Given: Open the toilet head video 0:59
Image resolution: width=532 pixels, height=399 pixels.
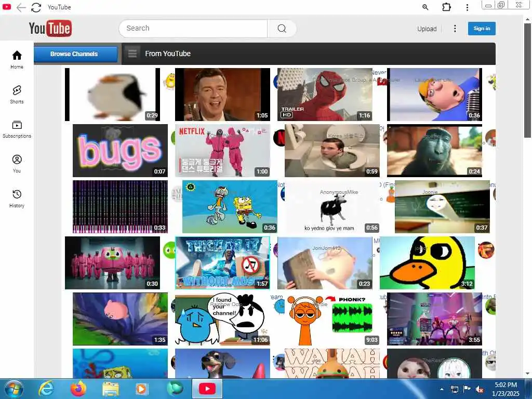Looking at the screenshot, I should click(x=332, y=150).
